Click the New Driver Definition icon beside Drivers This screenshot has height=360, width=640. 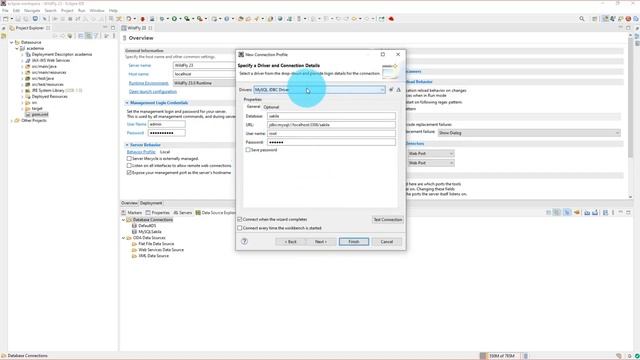[391, 89]
